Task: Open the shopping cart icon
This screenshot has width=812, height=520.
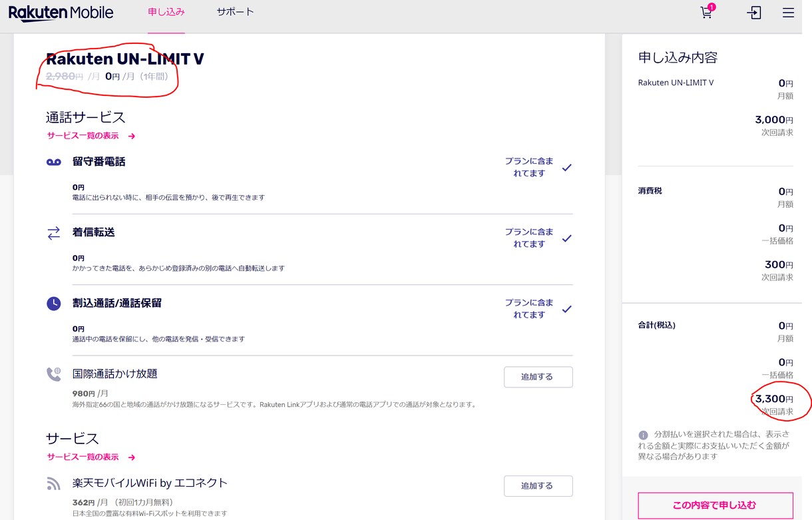Action: 708,12
